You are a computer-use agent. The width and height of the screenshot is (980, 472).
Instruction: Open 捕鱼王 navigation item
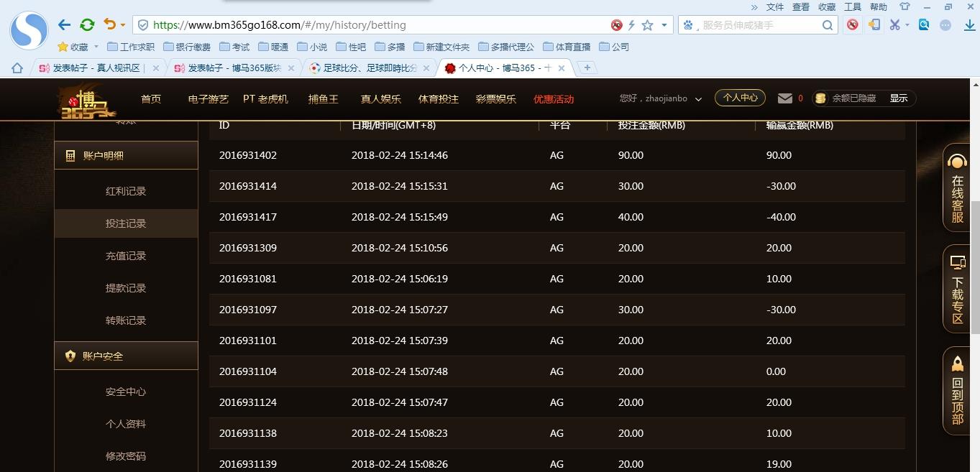324,99
